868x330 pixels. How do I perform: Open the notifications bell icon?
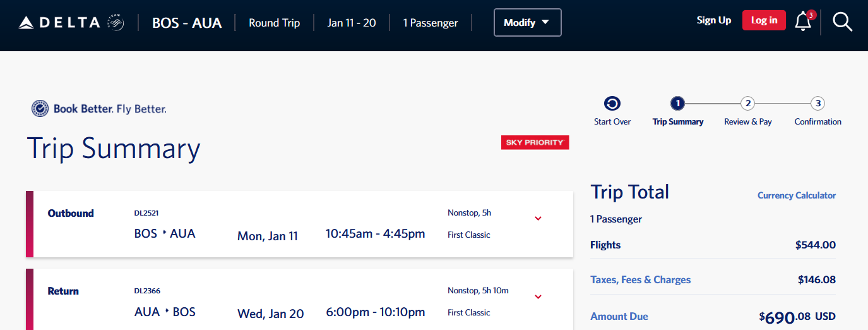click(x=803, y=21)
